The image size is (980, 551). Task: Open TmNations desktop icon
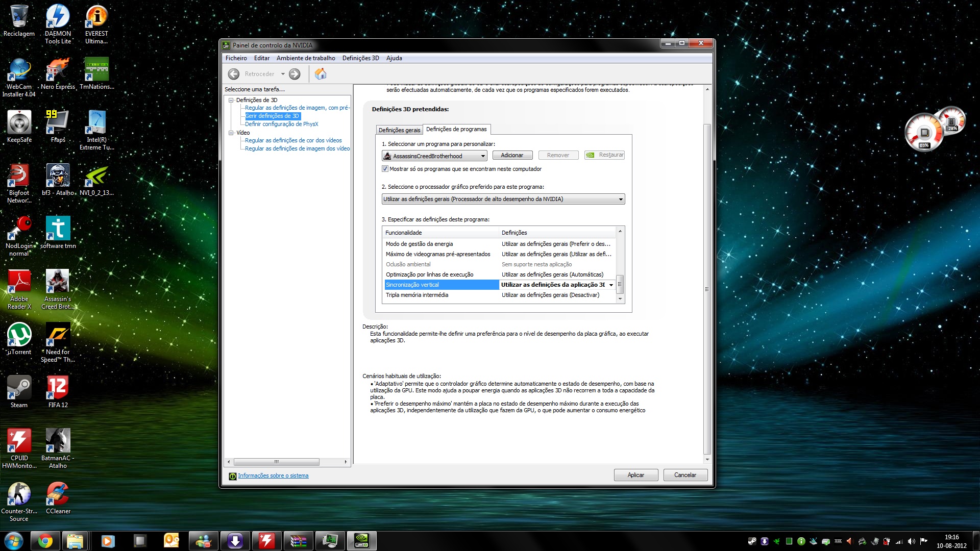[96, 73]
